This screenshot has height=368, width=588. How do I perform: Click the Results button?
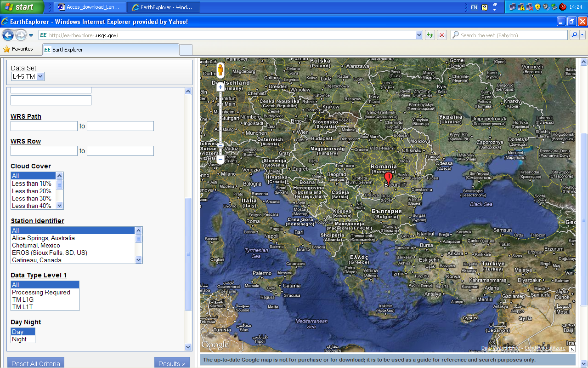coord(172,363)
